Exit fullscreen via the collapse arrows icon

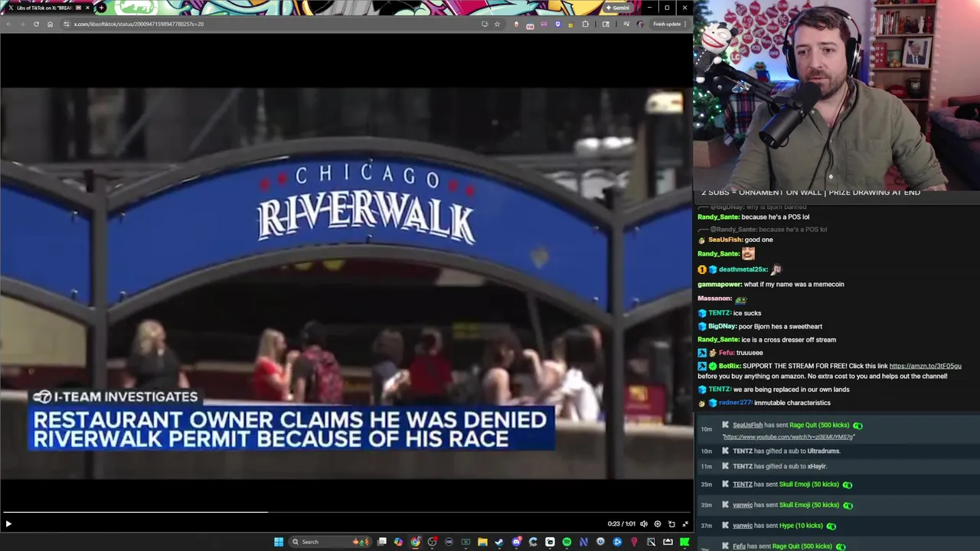click(685, 524)
